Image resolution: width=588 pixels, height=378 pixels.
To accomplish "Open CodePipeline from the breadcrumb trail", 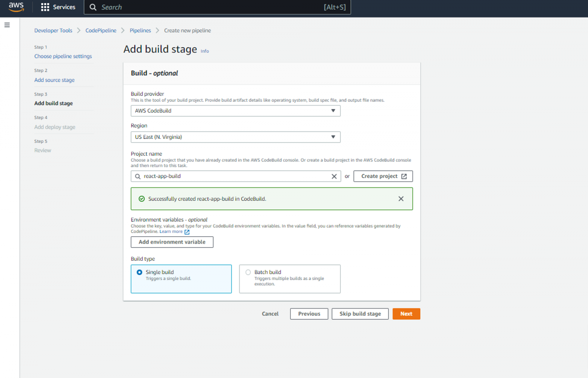I will pos(101,30).
